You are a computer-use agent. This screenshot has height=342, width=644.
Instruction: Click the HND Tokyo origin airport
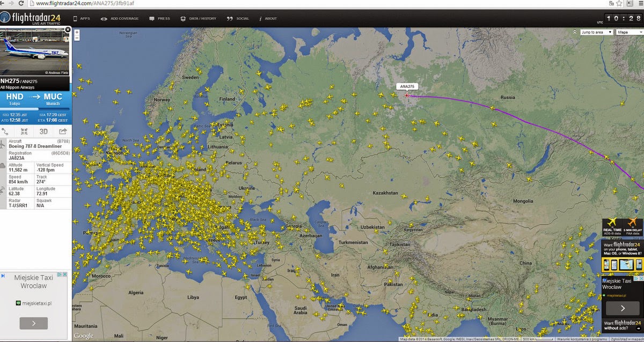point(14,99)
